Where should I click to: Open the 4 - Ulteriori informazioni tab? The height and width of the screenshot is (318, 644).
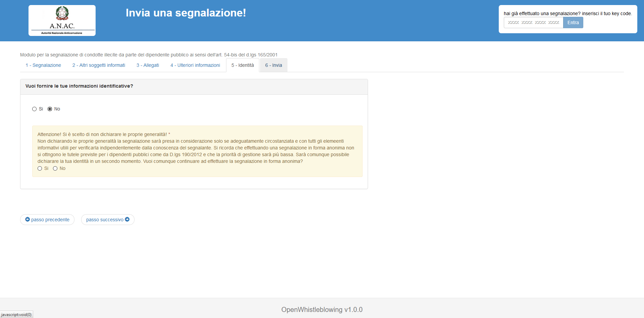195,65
